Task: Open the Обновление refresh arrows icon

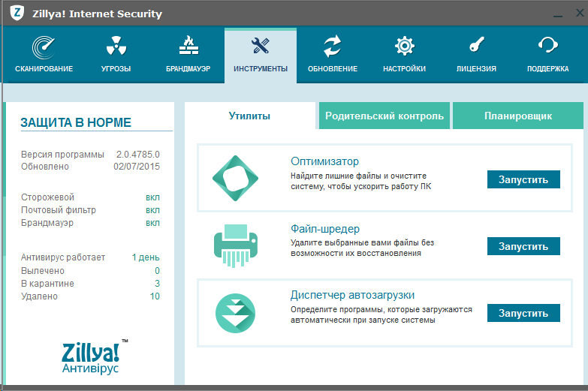Action: point(333,46)
